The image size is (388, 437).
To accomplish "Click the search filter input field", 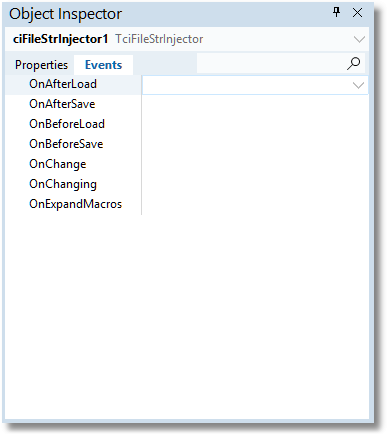I will click(x=271, y=63).
